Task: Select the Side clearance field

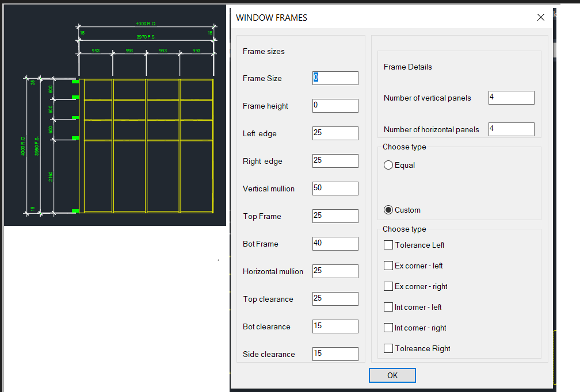Action: click(335, 354)
